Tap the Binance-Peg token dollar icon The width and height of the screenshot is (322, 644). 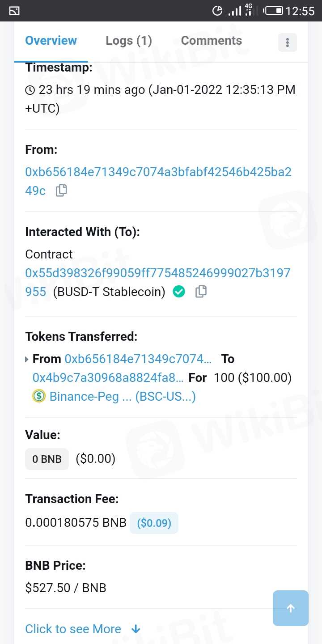click(x=39, y=396)
